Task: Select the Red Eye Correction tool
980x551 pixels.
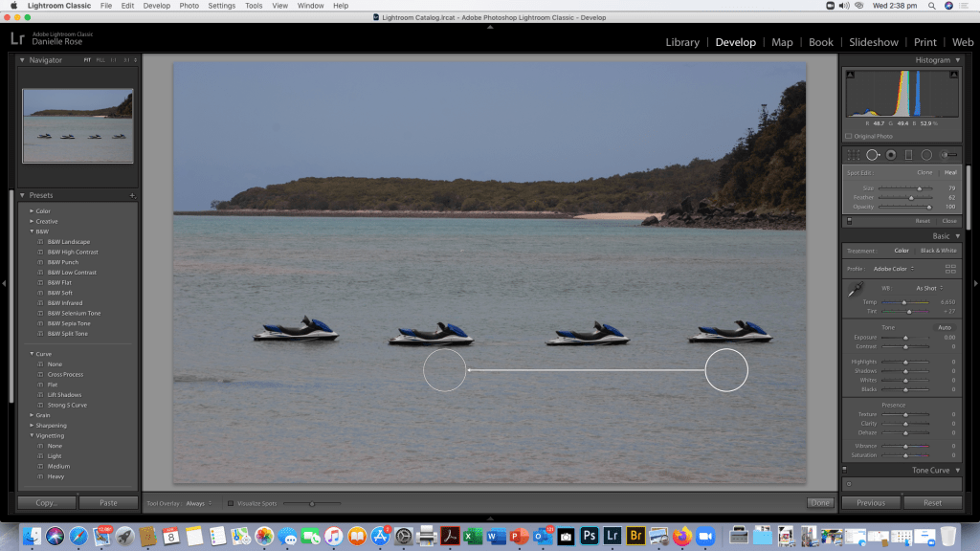Action: click(891, 155)
